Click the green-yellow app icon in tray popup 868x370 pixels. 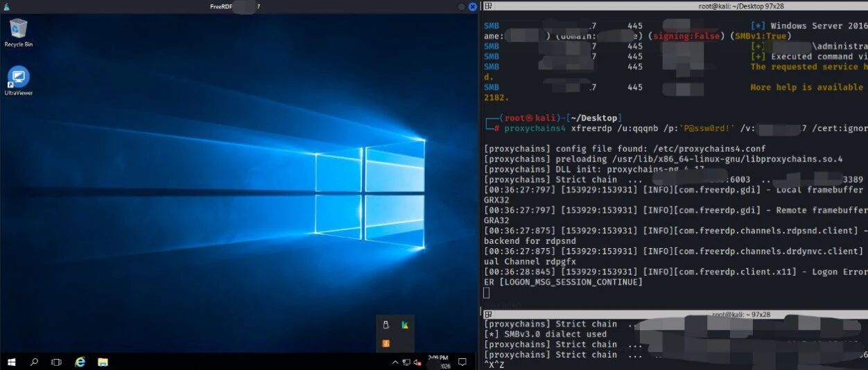tap(404, 324)
